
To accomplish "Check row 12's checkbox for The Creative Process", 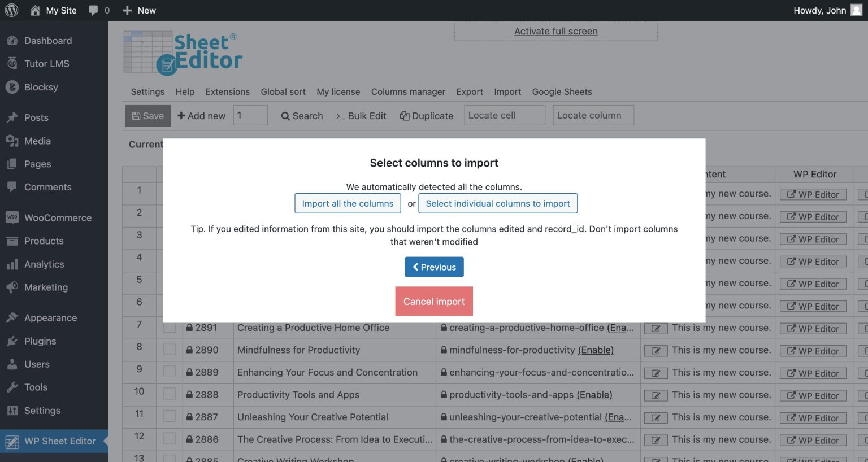I will coord(170,439).
